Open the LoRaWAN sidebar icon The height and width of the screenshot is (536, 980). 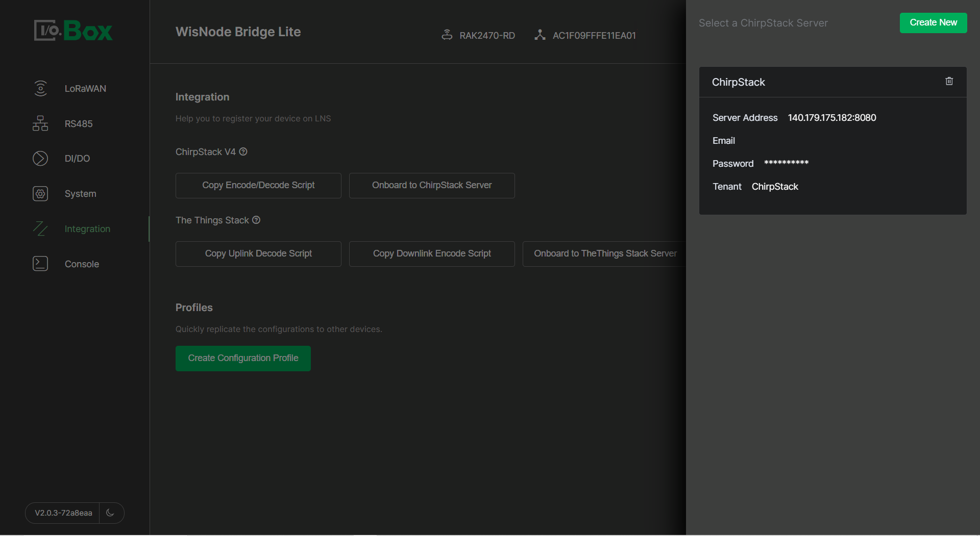point(40,88)
